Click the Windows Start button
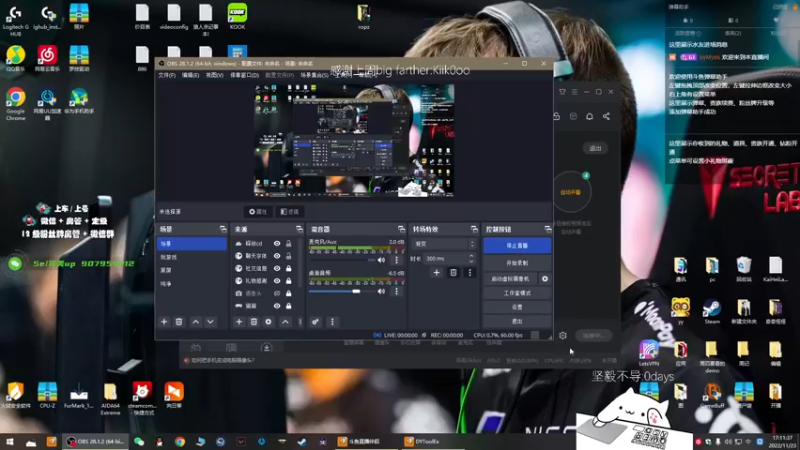The width and height of the screenshot is (800, 450). (x=10, y=442)
